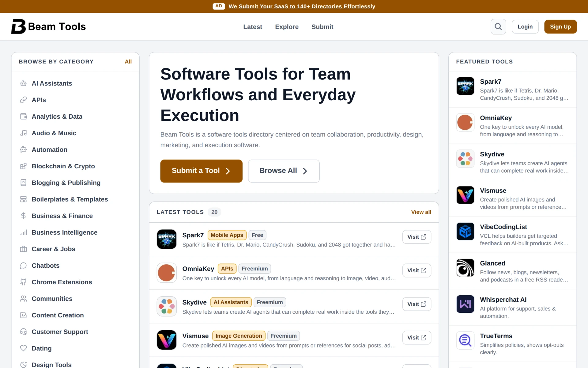Click the Image Generation tag on Vismuse
This screenshot has height=368, width=588.
239,336
